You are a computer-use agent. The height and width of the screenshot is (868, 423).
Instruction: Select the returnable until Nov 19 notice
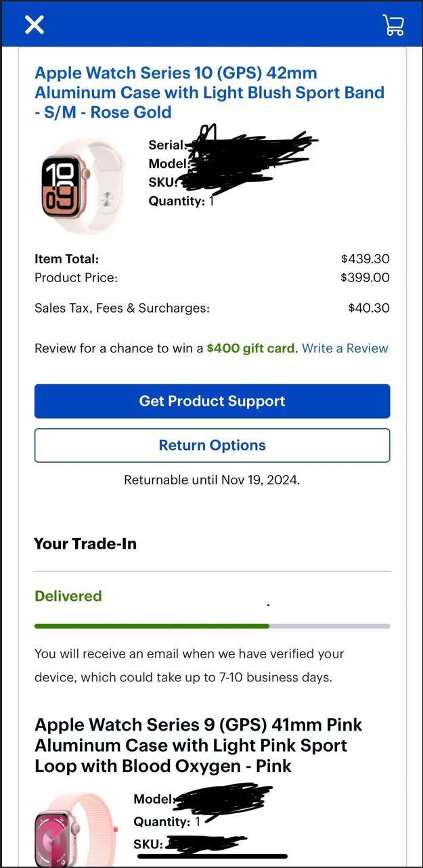click(x=212, y=479)
